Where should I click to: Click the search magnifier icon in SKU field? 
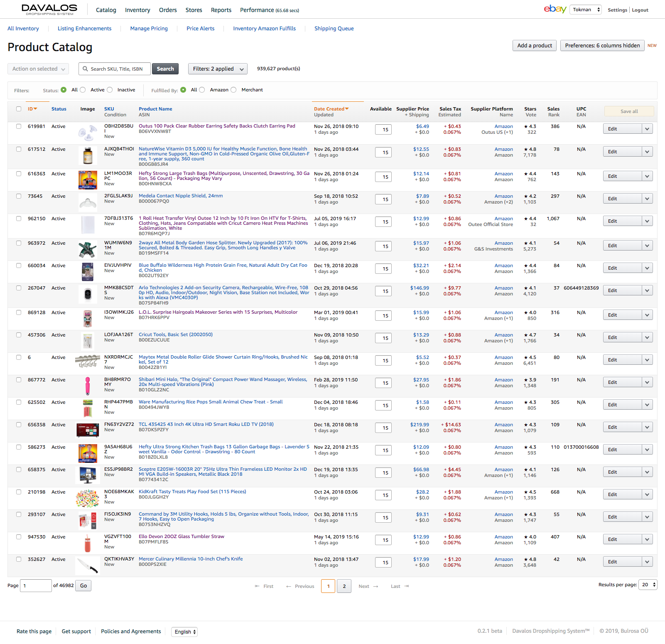pyautogui.click(x=85, y=69)
